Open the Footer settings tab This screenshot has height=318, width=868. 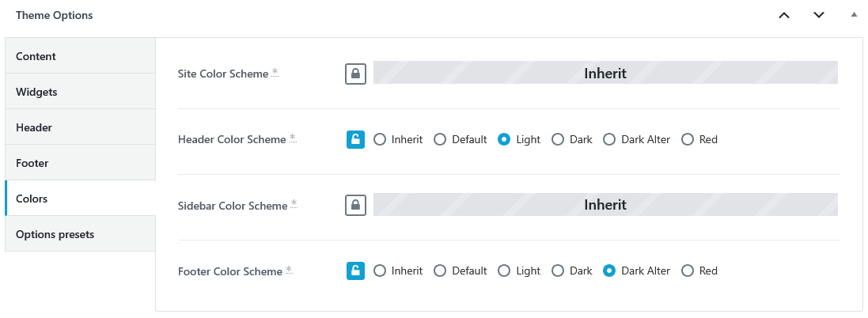(80, 163)
